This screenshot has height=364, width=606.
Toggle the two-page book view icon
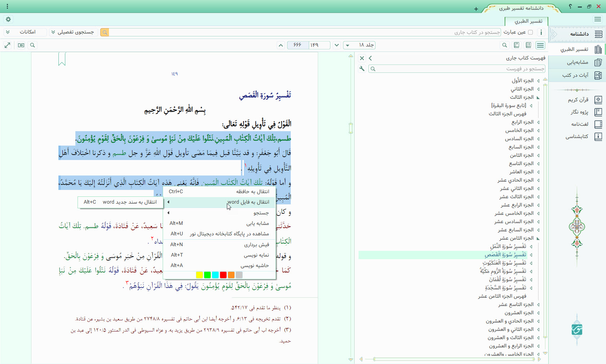[x=21, y=45]
